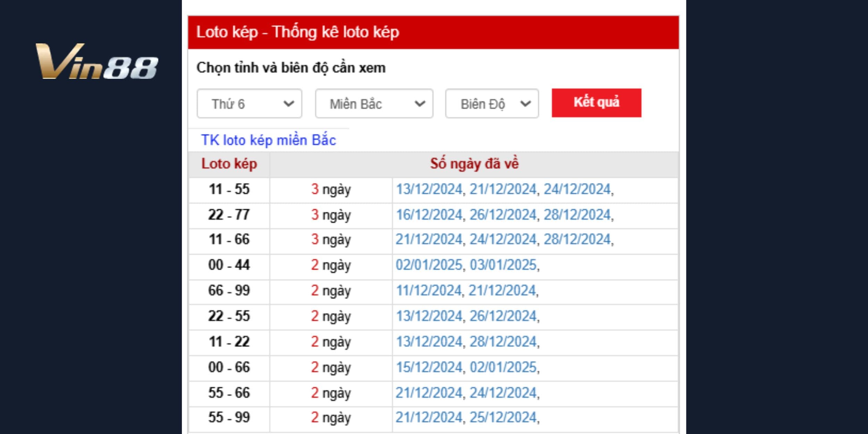Open date 02/01/2025 in row 00 - 66
This screenshot has width=868, height=434.
pos(503,367)
